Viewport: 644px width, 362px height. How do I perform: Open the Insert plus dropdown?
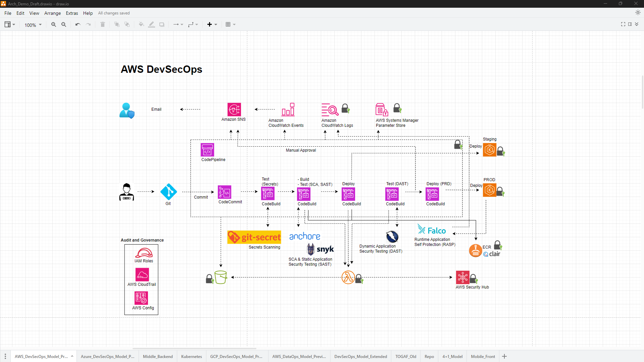click(212, 24)
